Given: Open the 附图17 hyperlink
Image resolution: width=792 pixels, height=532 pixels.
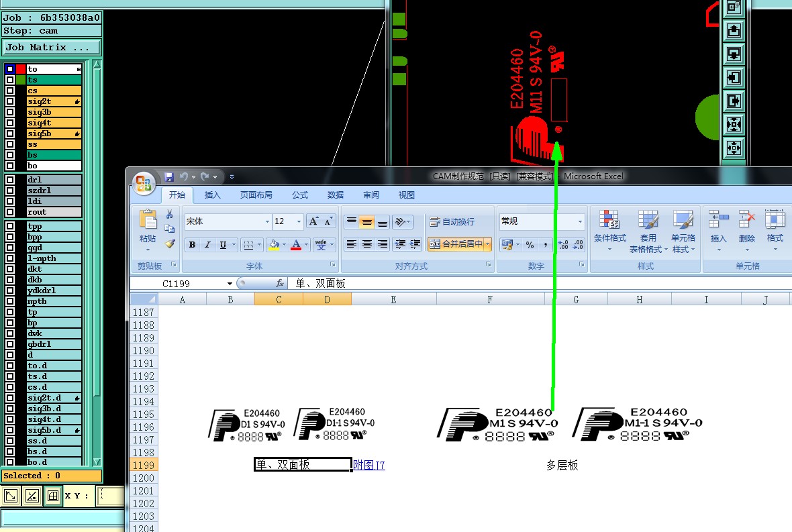Looking at the screenshot, I should pyautogui.click(x=369, y=465).
